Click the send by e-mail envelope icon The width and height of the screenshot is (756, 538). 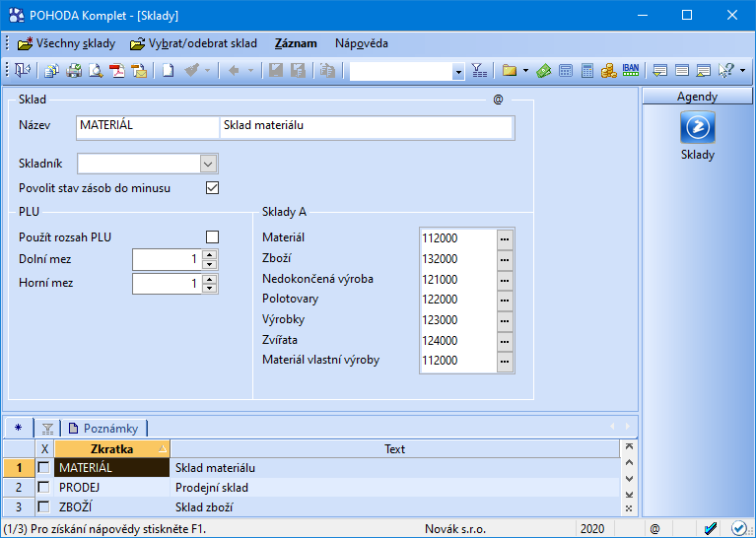tap(139, 71)
